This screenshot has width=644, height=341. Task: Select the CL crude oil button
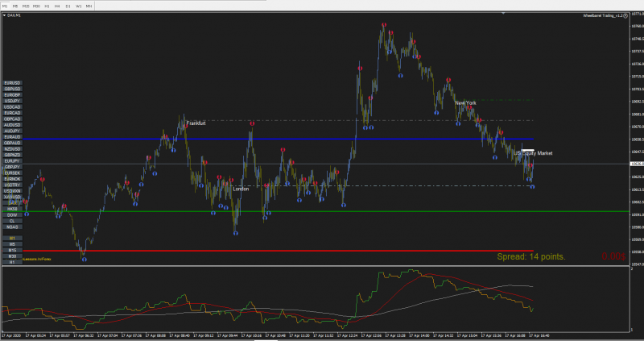pyautogui.click(x=12, y=222)
